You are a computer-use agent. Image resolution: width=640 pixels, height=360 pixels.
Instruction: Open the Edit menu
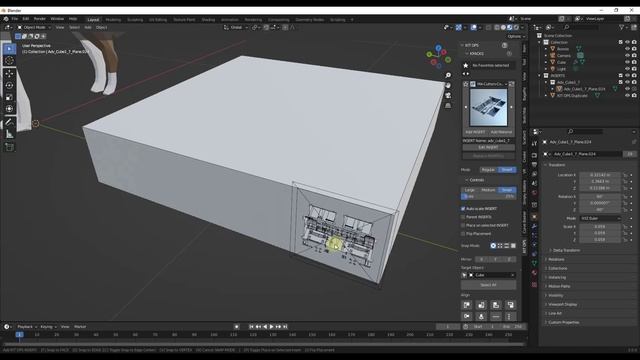[x=26, y=19]
